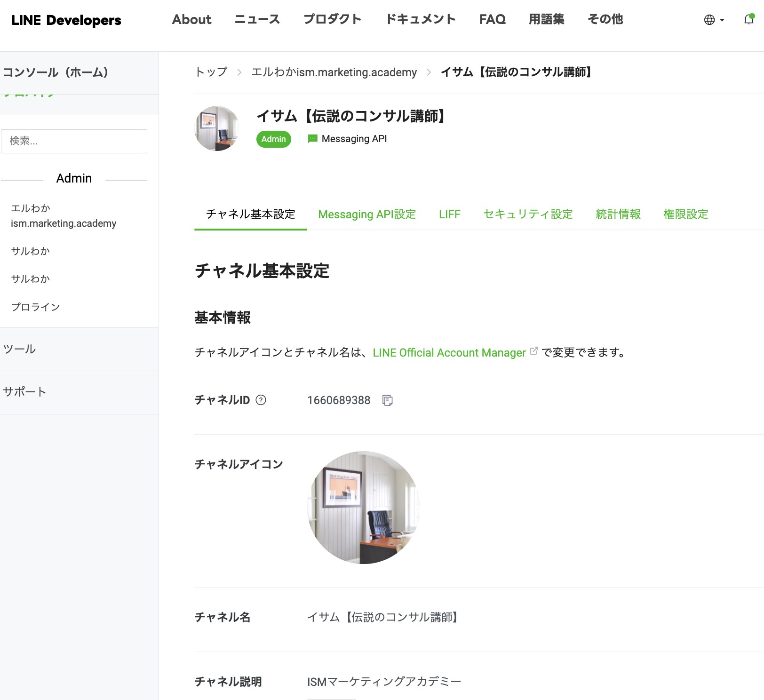Open the その他 menu item

[x=605, y=19]
